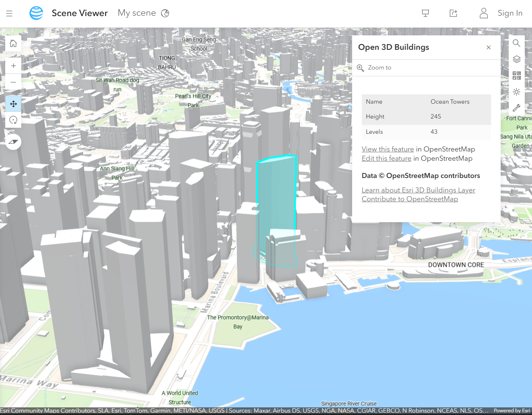This screenshot has width=532, height=415.
Task: Open the Basemap gallery
Action: point(517,76)
